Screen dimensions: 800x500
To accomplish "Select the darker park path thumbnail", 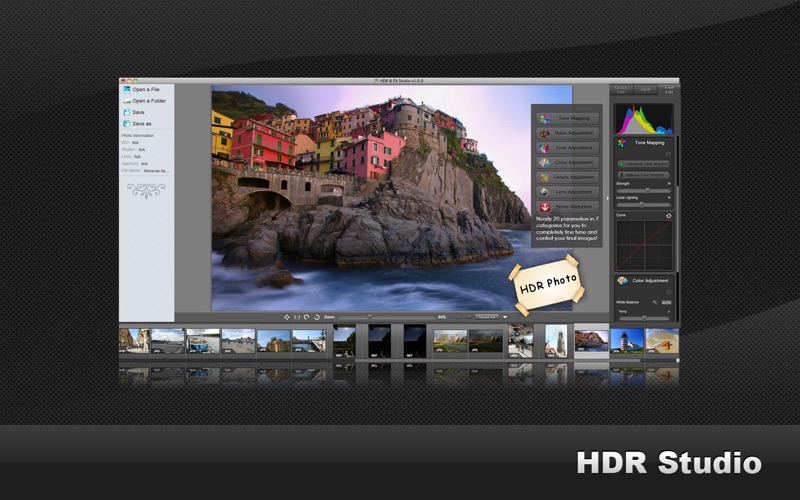I will [x=485, y=341].
